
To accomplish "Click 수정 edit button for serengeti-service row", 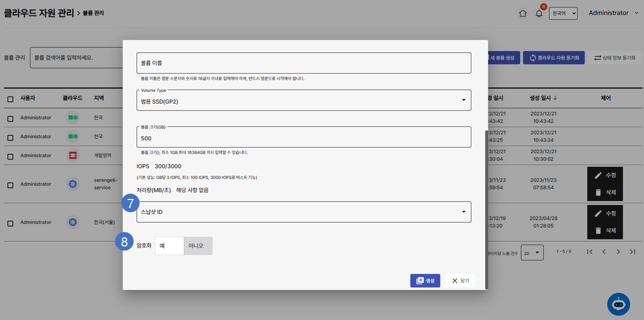I will click(x=605, y=175).
